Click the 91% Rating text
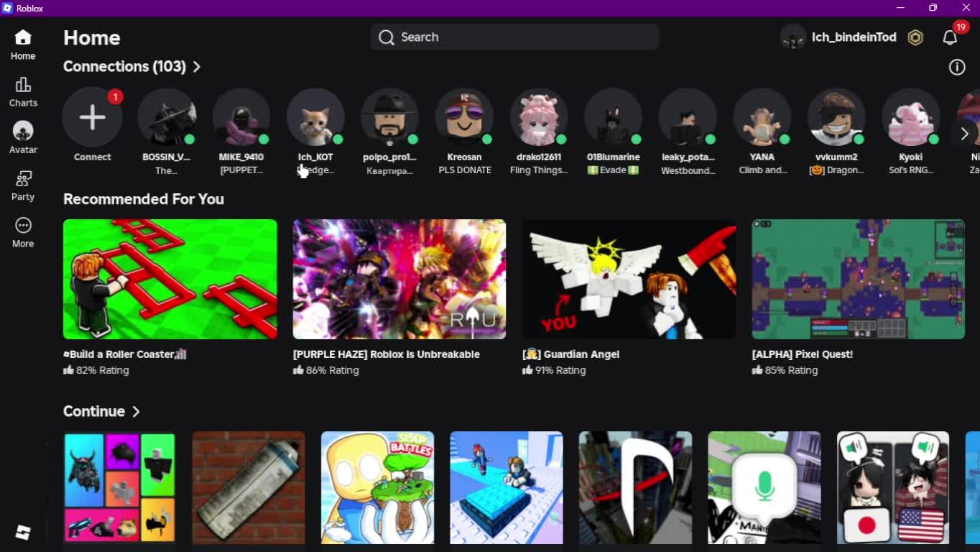Screen dimensions: 980x552 pos(560,370)
